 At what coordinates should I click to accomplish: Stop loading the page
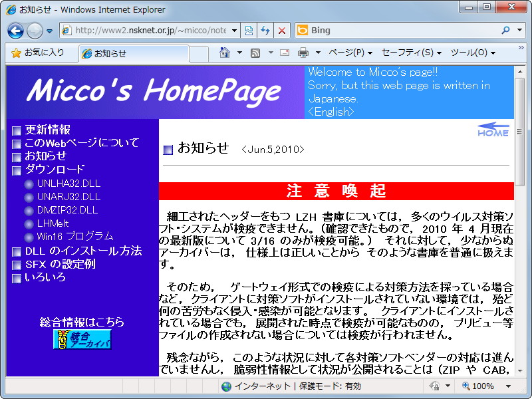click(281, 31)
